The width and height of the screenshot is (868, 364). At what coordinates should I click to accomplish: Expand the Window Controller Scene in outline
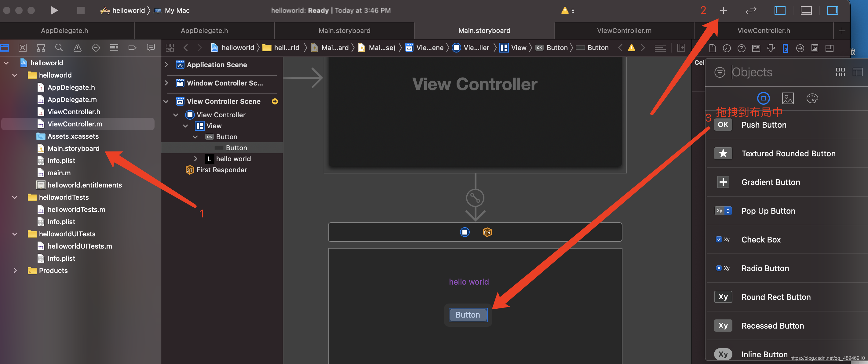click(166, 83)
